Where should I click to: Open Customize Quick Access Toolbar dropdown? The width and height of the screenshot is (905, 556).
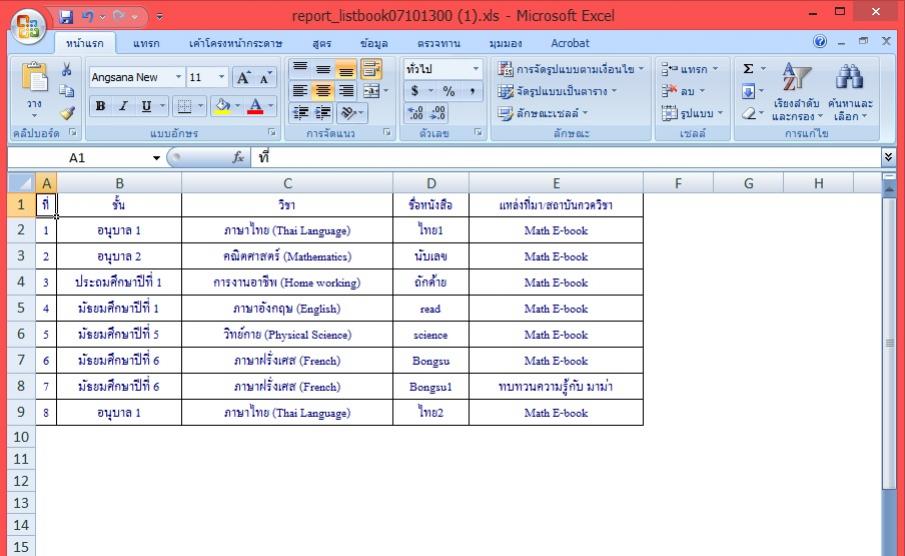pyautogui.click(x=160, y=17)
